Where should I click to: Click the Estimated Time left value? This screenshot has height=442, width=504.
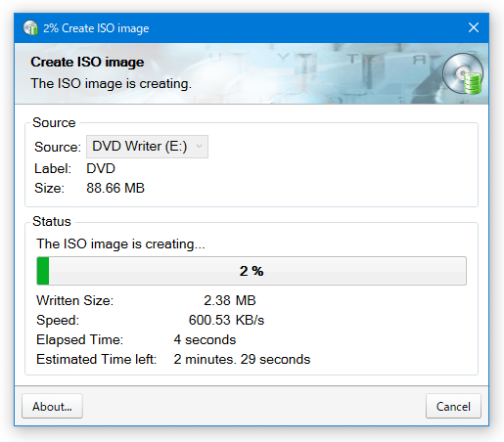[x=242, y=359]
